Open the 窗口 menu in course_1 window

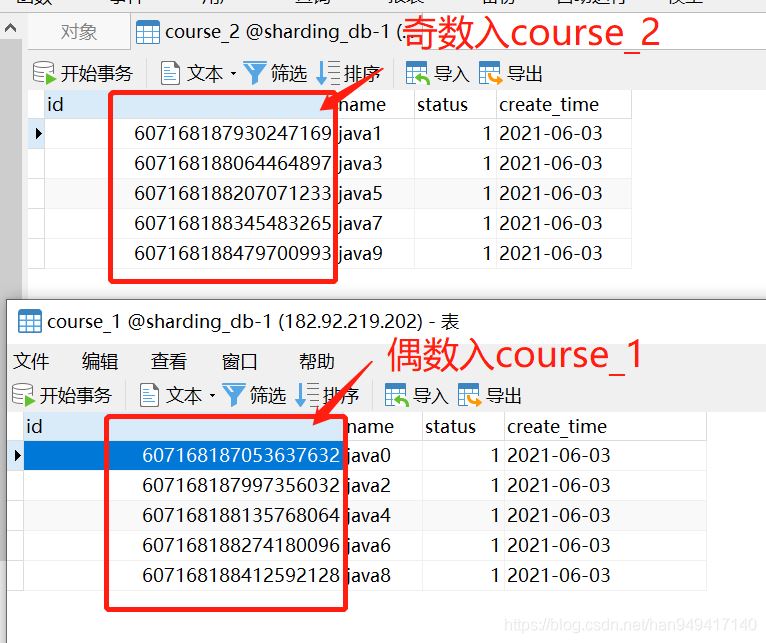click(239, 362)
